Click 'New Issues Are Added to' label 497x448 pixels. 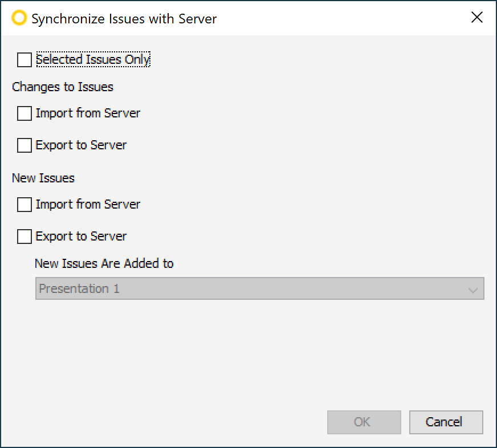pos(104,263)
